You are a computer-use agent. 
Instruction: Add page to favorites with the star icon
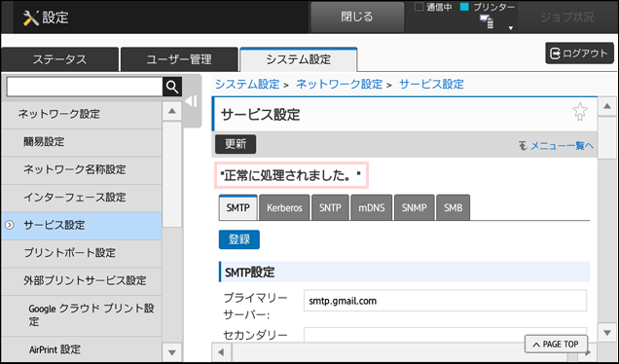click(580, 112)
